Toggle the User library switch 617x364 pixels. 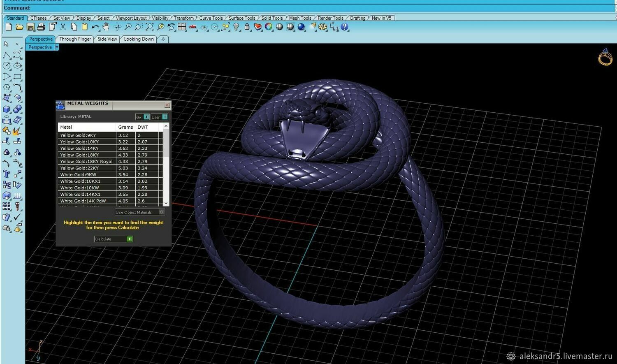pyautogui.click(x=159, y=117)
